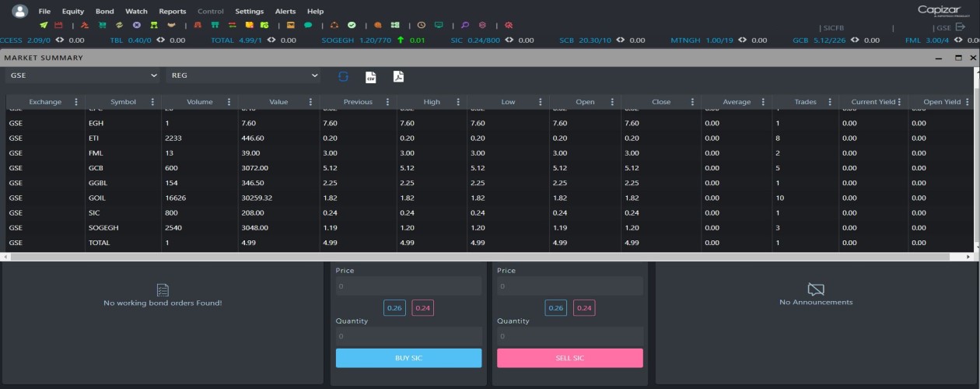
Task: Open the Previous column options menu
Action: tap(387, 102)
